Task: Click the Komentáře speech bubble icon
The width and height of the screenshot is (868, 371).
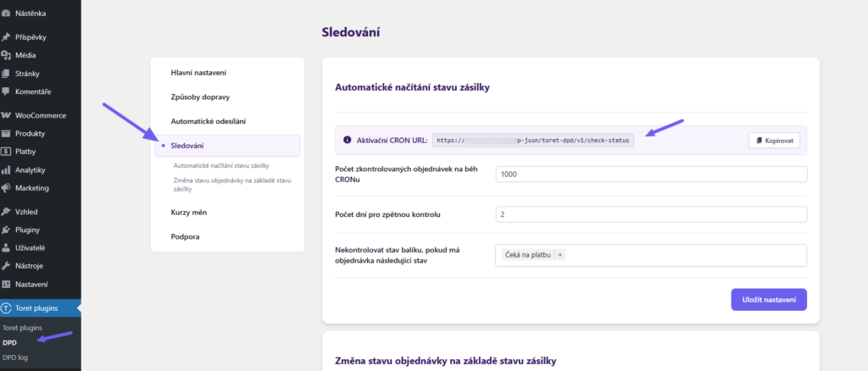Action: (6, 91)
